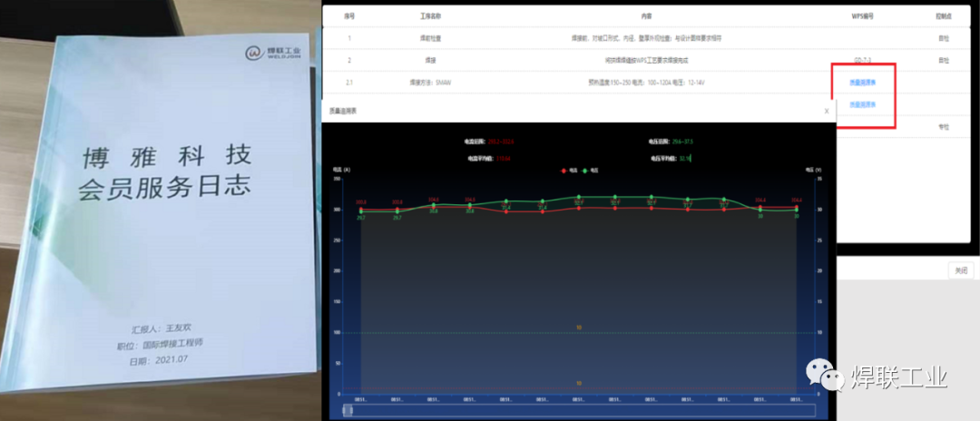Click the 自检 cell in the 焊接 row
This screenshot has width=980, height=421.
[943, 61]
